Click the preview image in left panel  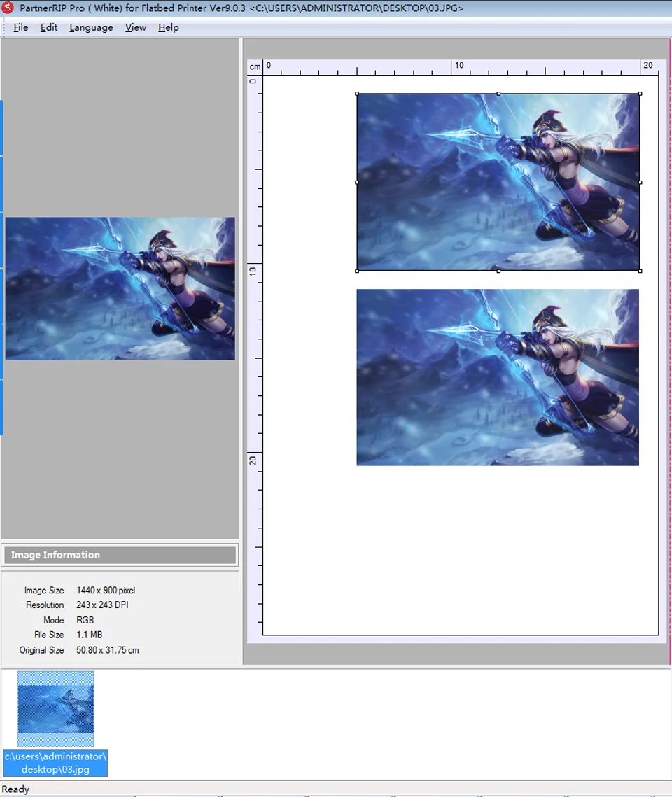coord(120,289)
